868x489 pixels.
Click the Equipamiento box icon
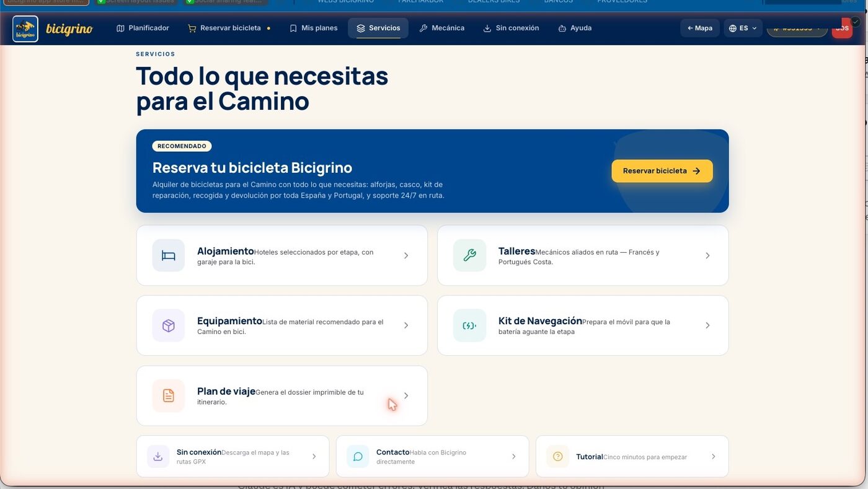[169, 325]
